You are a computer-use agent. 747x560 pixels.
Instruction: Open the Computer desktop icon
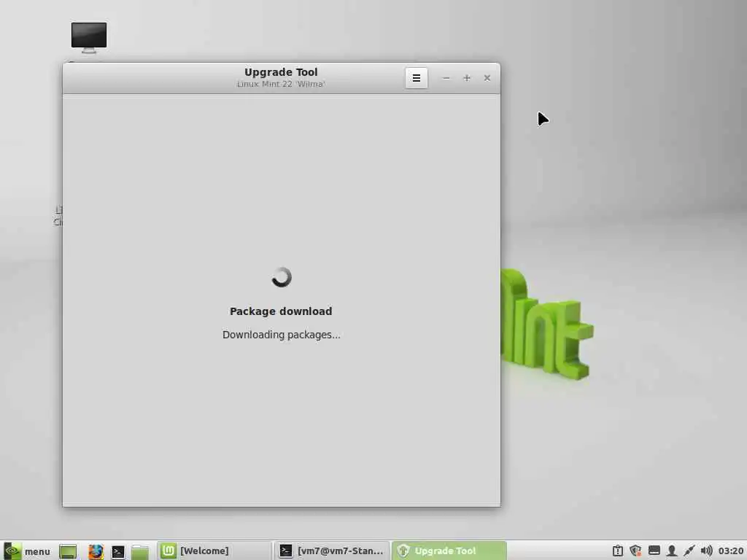coord(89,37)
